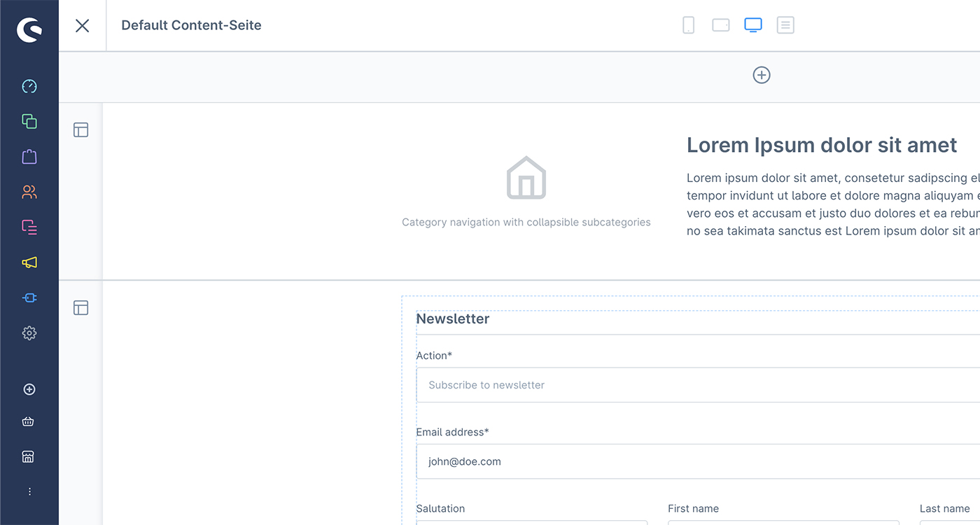Add a new section with plus button
This screenshot has width=980, height=525.
(x=762, y=75)
